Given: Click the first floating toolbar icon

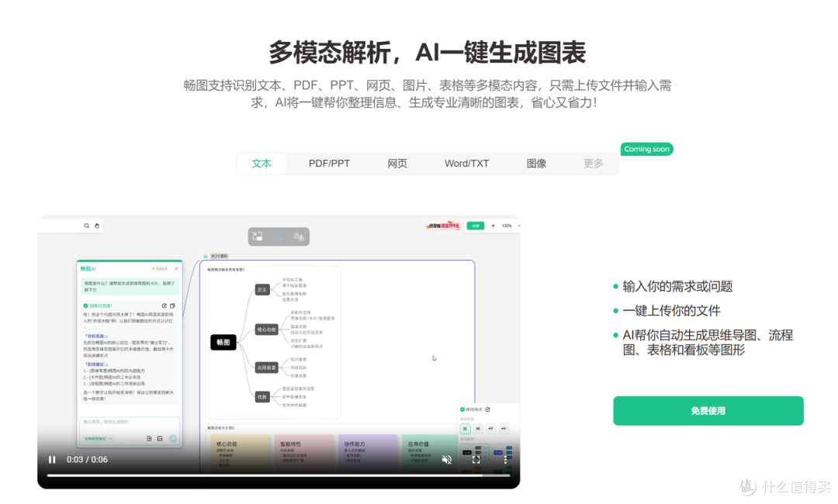Looking at the screenshot, I should [258, 236].
